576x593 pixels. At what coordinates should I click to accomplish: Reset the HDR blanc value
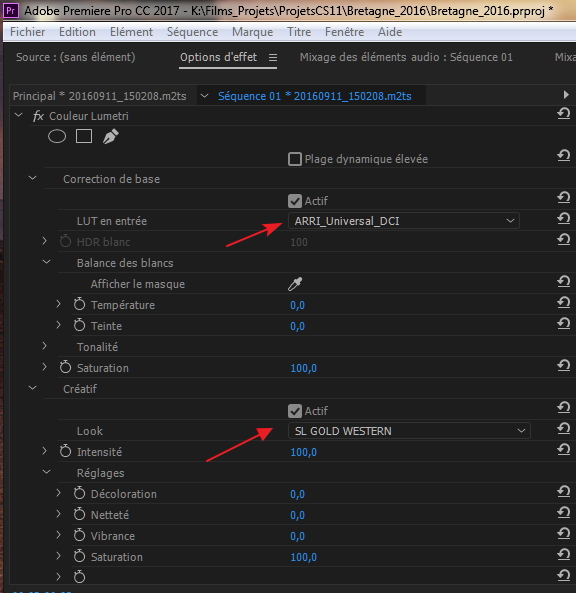(x=564, y=240)
